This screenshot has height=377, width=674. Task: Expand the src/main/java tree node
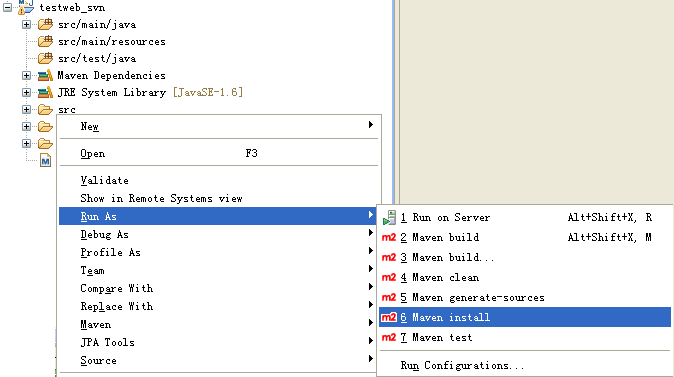pos(26,25)
